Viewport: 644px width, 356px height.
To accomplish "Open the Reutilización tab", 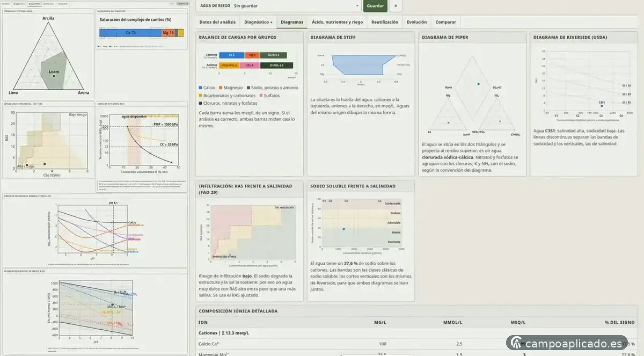I will click(385, 22).
